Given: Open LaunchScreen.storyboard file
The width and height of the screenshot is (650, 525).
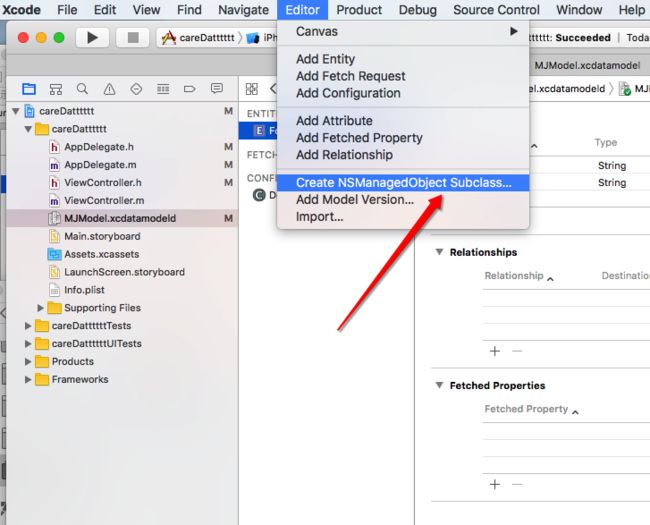Looking at the screenshot, I should (122, 272).
